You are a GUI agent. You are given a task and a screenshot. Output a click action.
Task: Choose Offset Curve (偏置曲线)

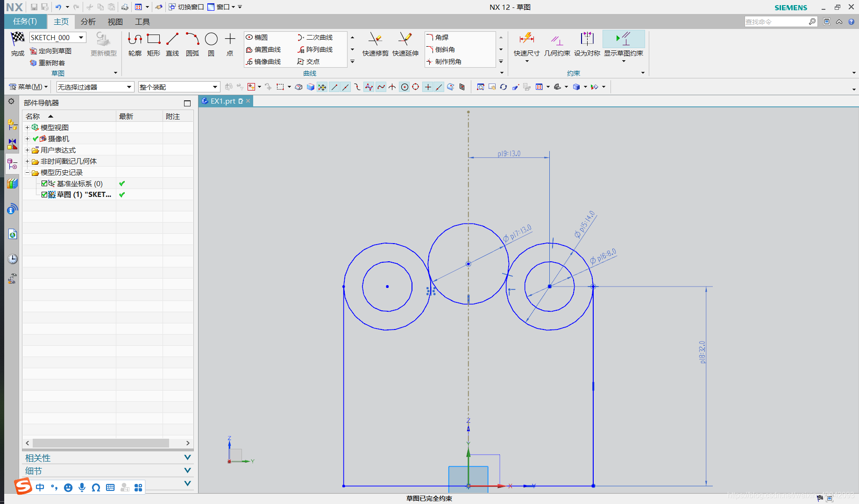[x=263, y=49]
